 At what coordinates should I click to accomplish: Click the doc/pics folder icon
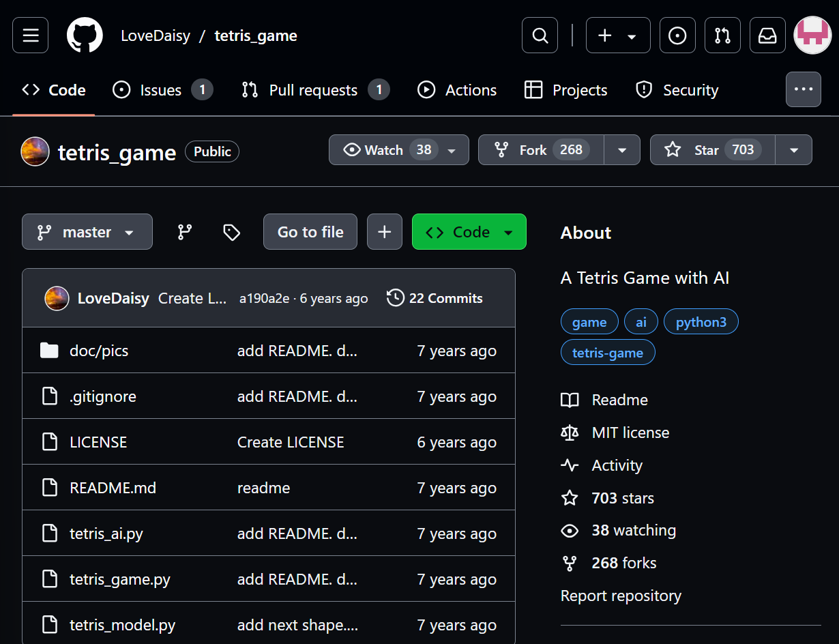[x=49, y=351]
